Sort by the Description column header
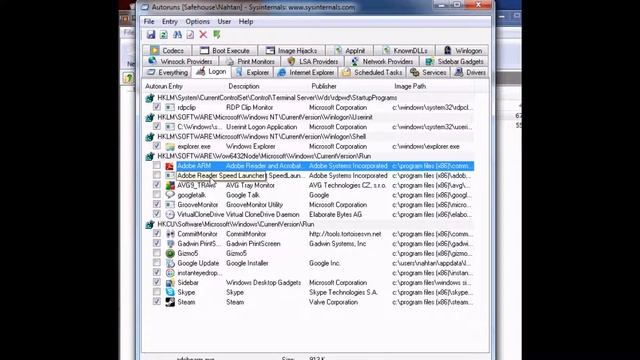Image resolution: width=640 pixels, height=360 pixels. point(244,87)
